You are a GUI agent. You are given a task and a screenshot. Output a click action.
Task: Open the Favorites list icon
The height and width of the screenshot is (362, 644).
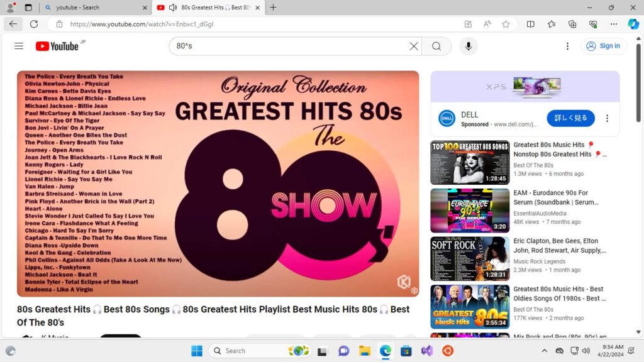[551, 25]
